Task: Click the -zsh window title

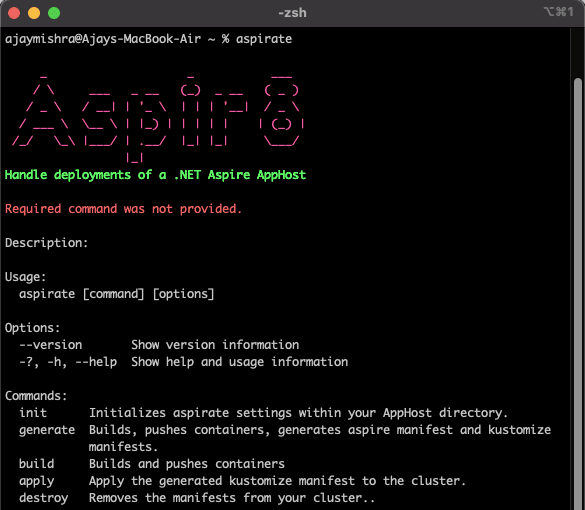Action: tap(292, 13)
